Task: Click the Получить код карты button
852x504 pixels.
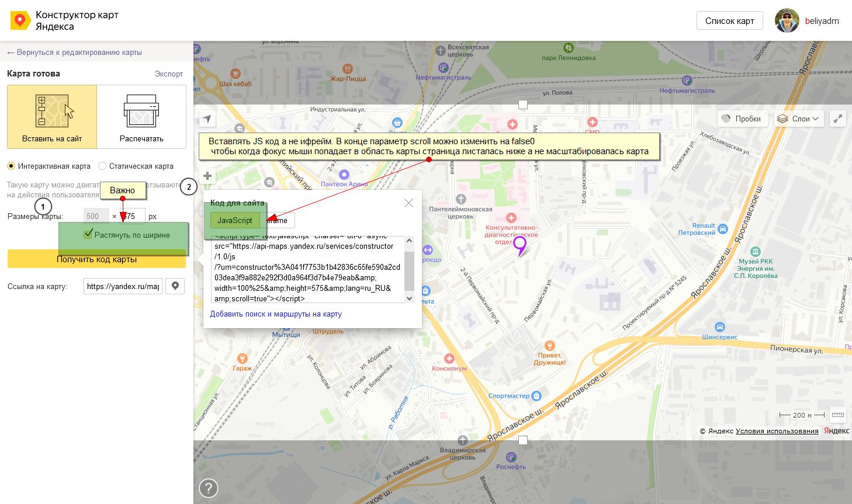Action: click(96, 259)
